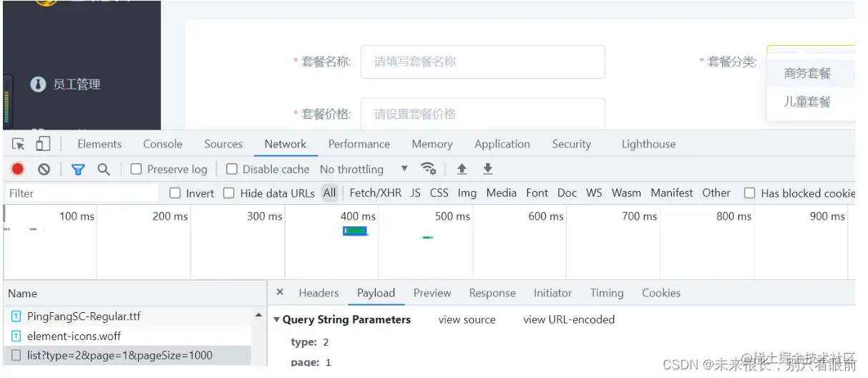The height and width of the screenshot is (378, 868).
Task: Filter requests by Wasm
Action: pos(626,193)
